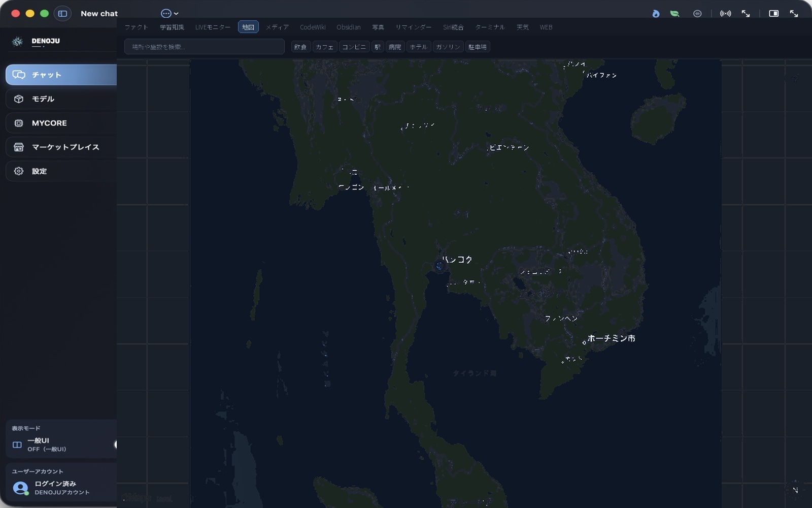The height and width of the screenshot is (508, 812).
Task: Switch to the 天気 tab
Action: coord(522,27)
